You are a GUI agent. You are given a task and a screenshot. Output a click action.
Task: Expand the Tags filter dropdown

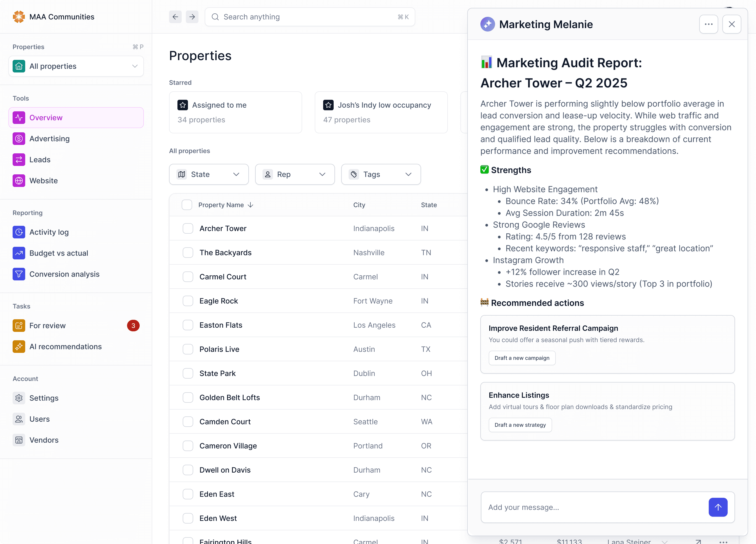[381, 174]
